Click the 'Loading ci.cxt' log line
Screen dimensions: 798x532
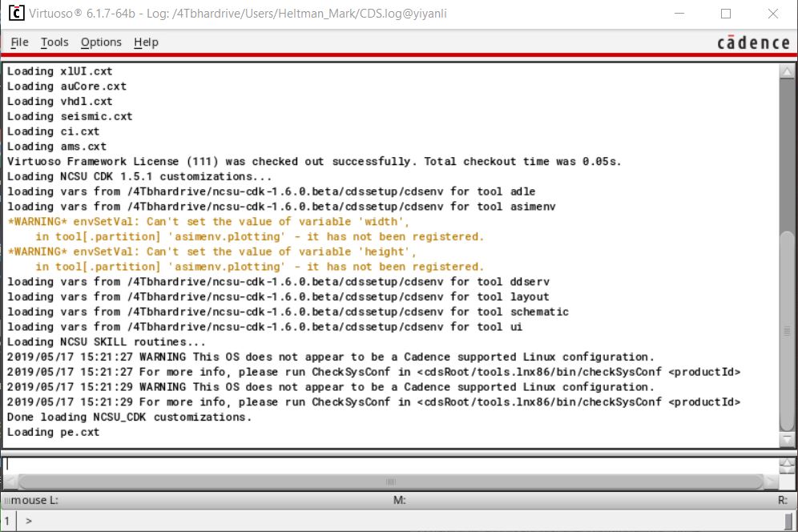point(53,131)
